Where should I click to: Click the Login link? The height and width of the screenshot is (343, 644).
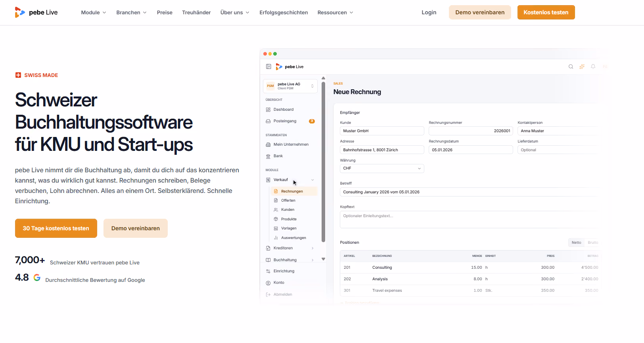pos(429,12)
